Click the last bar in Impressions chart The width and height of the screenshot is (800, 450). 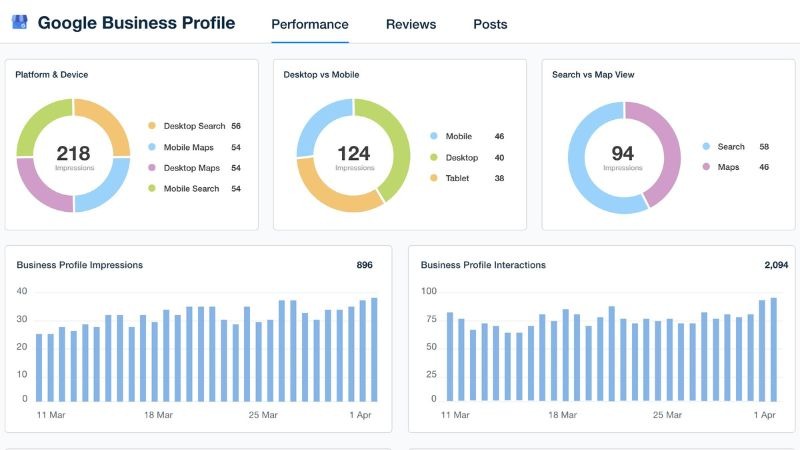coord(374,349)
